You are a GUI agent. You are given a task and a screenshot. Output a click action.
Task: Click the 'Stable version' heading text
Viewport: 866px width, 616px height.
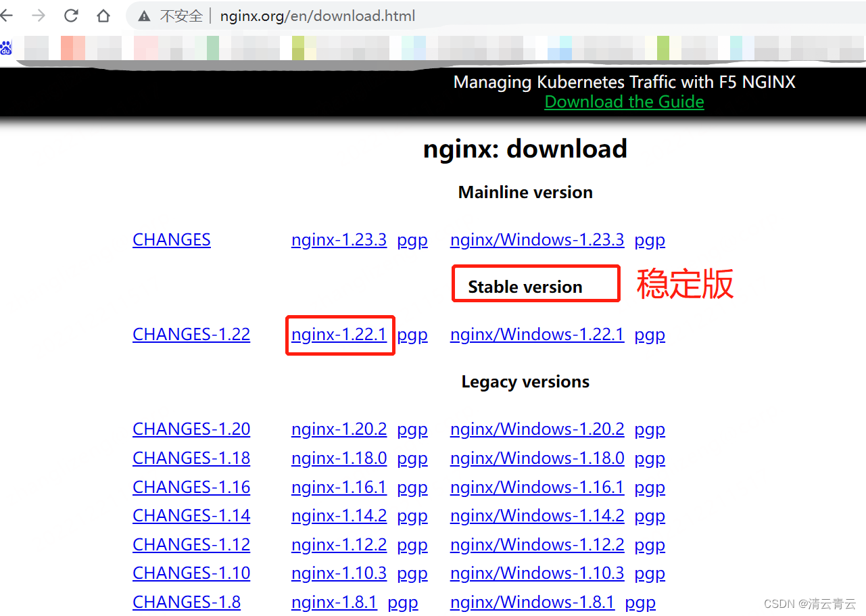point(525,287)
